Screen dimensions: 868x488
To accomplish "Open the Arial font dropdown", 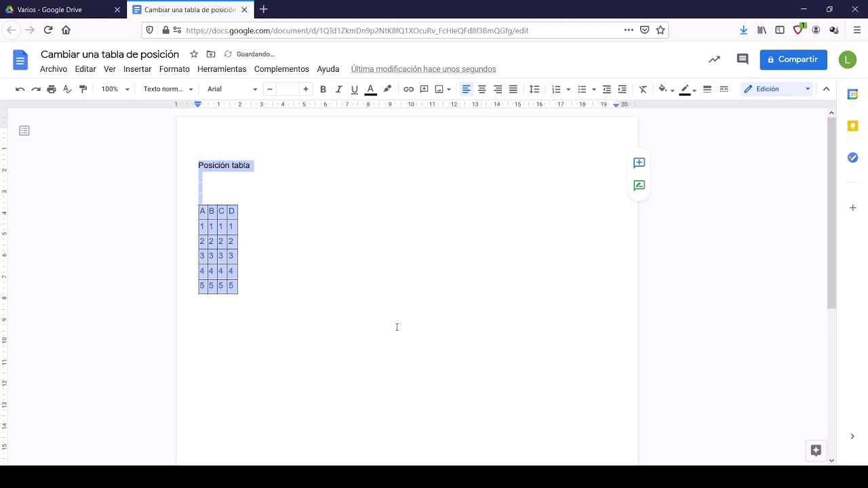I will click(x=232, y=89).
